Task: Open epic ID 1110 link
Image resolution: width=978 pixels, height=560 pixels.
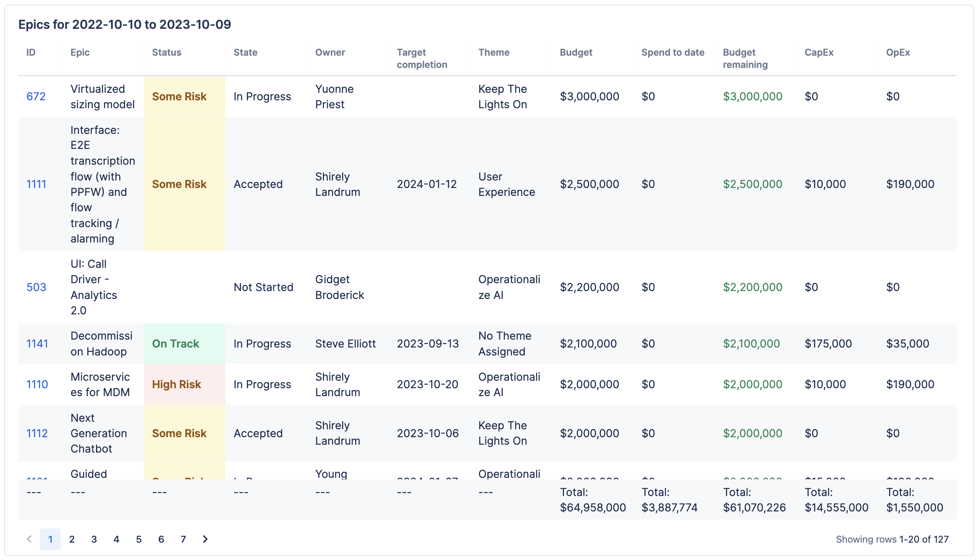Action: [x=37, y=384]
